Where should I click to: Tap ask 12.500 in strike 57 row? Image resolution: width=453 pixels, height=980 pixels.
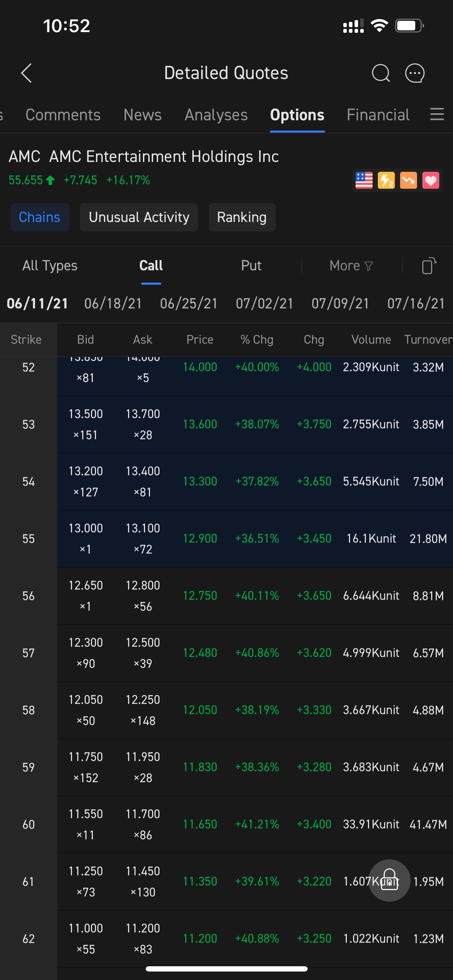click(143, 642)
